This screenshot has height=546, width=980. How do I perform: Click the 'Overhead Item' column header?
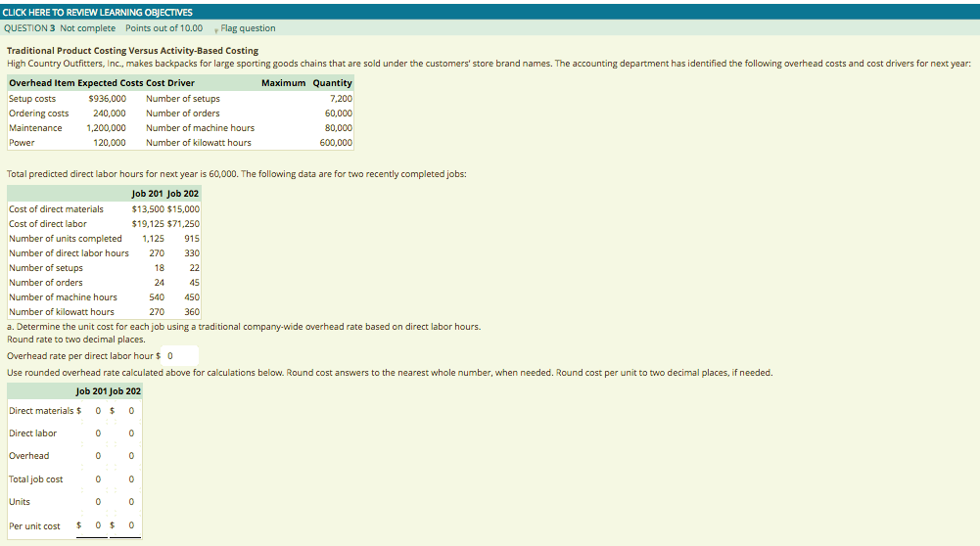click(x=42, y=83)
